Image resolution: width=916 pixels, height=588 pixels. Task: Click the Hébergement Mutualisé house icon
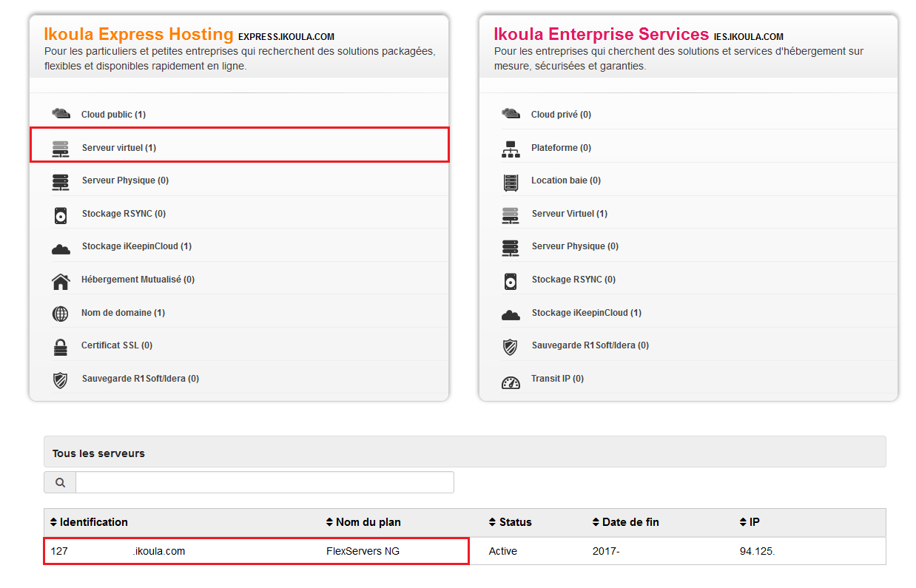[x=61, y=280]
